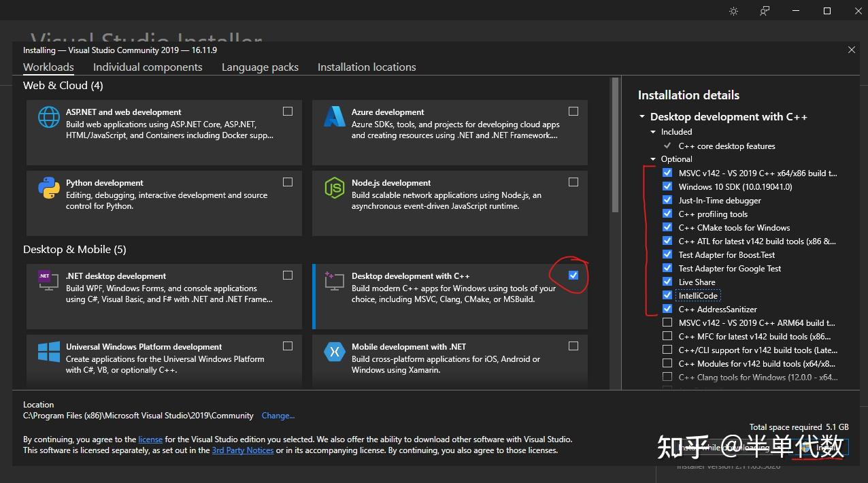
Task: Select the Python development snake icon
Action: click(x=48, y=188)
